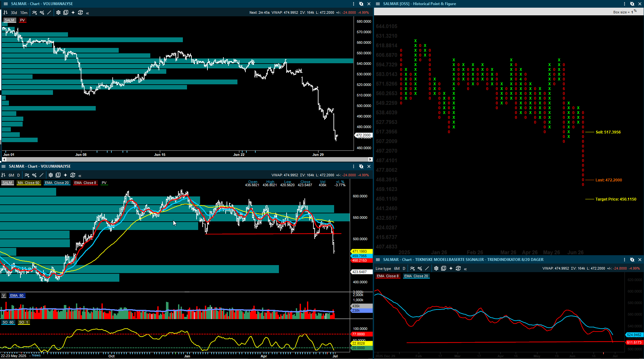The width and height of the screenshot is (644, 359).
Task: Collapse toolbar chevrons in TRENDINDIKATOR chart
Action: pos(465,269)
